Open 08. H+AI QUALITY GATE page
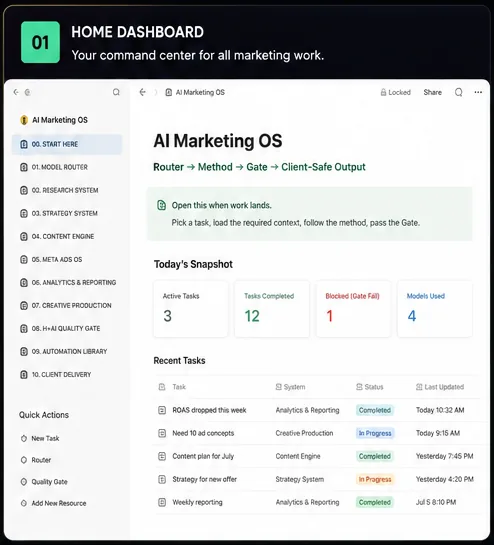Image resolution: width=494 pixels, height=545 pixels. [x=66, y=328]
